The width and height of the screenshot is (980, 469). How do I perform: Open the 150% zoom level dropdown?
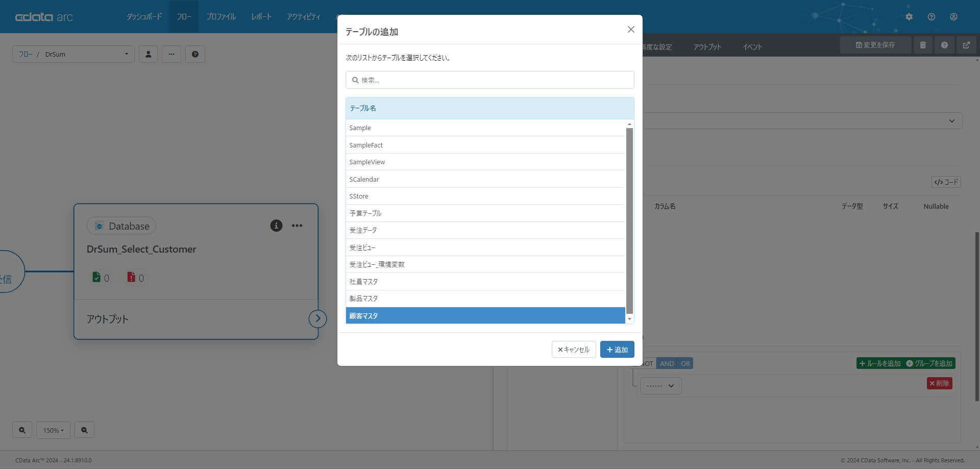click(x=53, y=430)
